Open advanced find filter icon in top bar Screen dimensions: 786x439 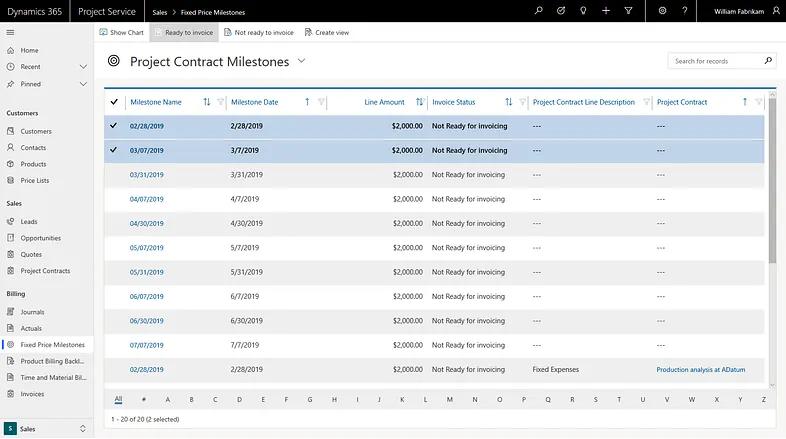[628, 11]
